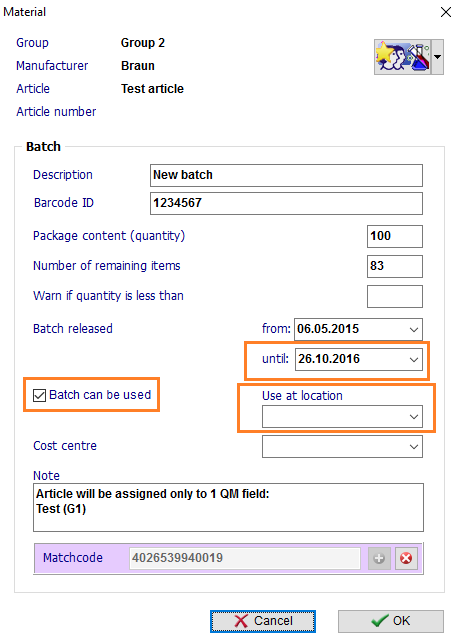The image size is (460, 644).
Task: Click the Number of remaining items field
Action: [395, 266]
